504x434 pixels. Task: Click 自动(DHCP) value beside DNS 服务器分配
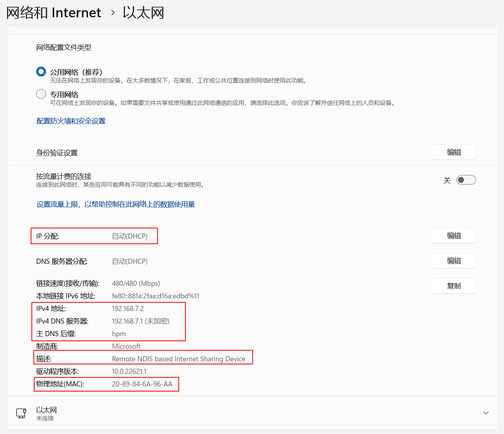130,261
